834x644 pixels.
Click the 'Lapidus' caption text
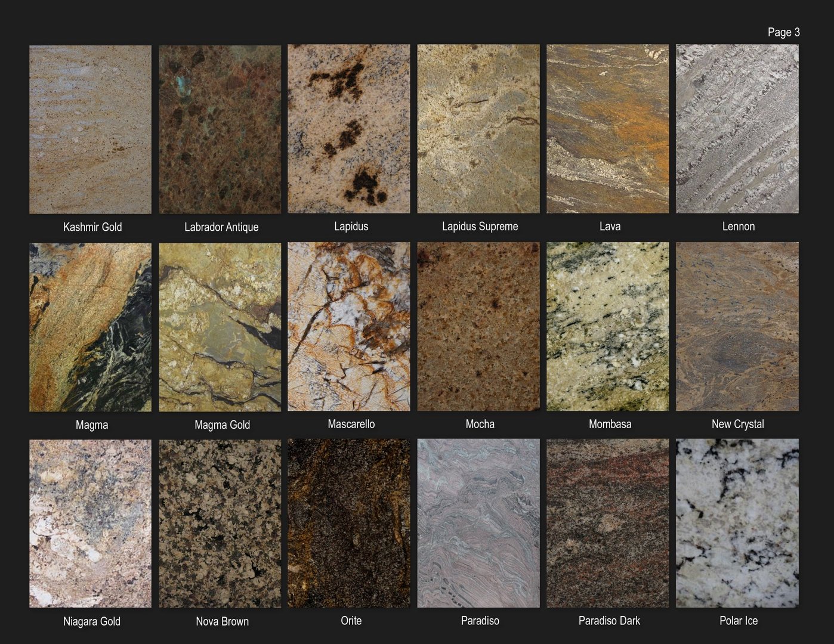tap(351, 227)
